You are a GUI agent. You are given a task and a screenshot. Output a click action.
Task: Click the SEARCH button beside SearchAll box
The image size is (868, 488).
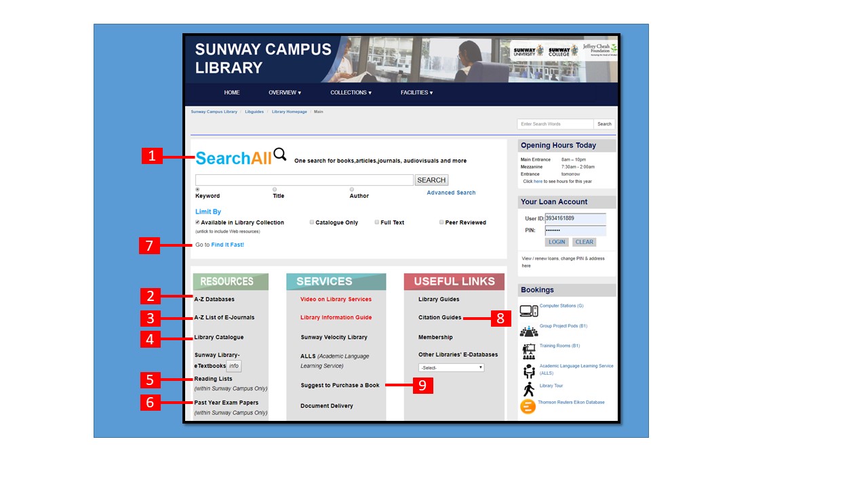point(431,180)
